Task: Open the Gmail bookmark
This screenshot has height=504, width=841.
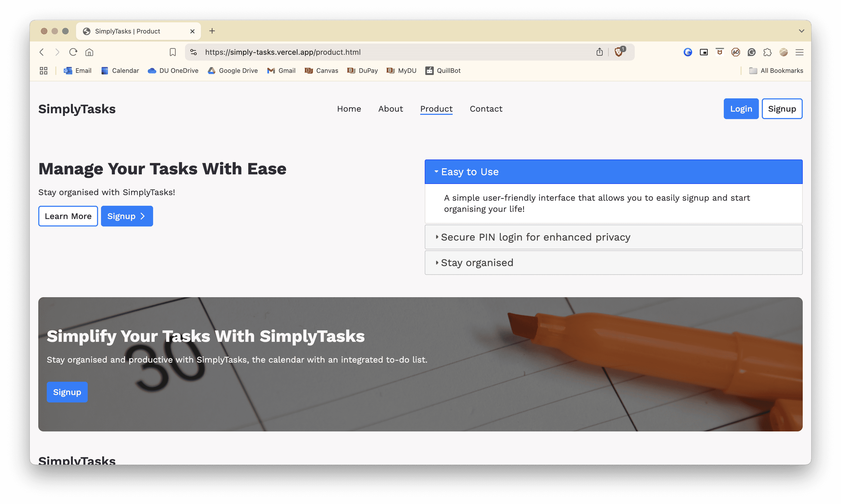Action: click(281, 71)
